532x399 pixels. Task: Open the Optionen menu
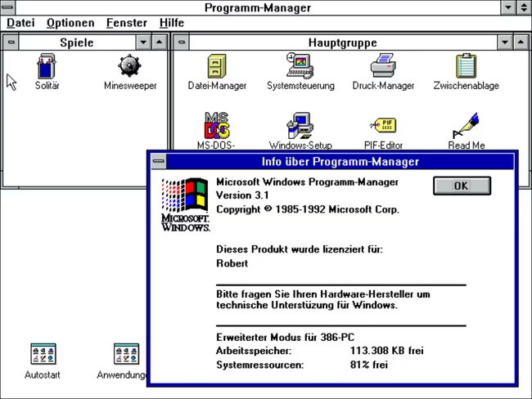[x=70, y=23]
